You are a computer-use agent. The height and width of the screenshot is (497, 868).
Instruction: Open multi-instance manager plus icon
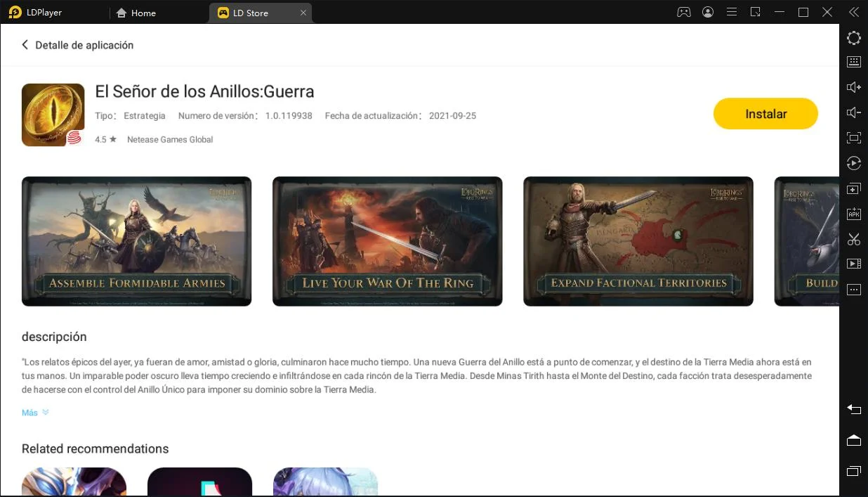[854, 188]
